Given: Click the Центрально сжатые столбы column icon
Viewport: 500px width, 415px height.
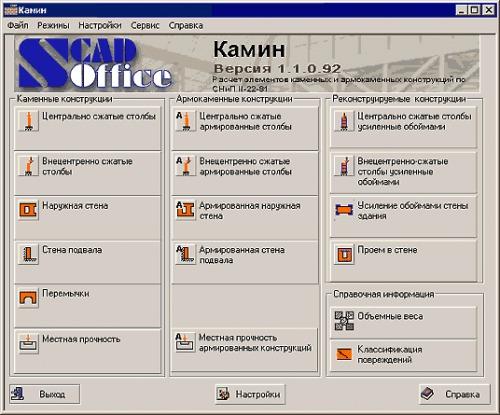Looking at the screenshot, I should coord(28,121).
